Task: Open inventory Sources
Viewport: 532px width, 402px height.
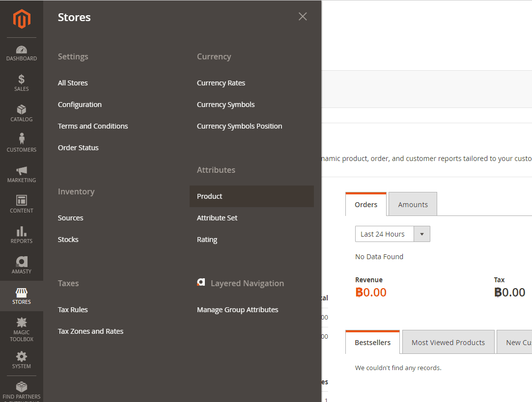Action: click(70, 218)
